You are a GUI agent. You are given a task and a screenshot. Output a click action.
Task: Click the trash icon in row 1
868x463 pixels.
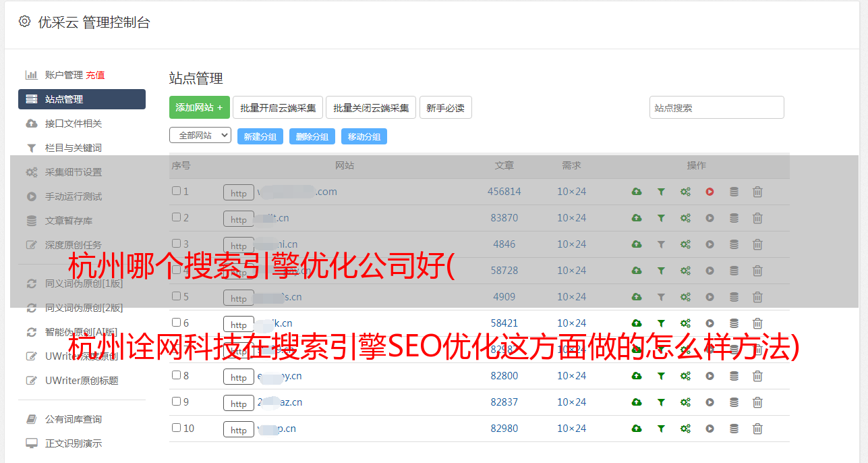[x=757, y=192]
